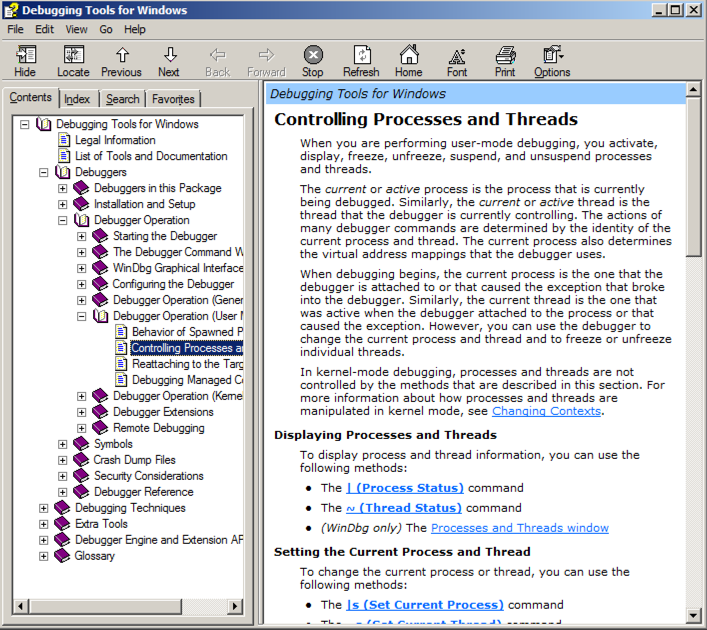Collapse the Debugger Operation node
The height and width of the screenshot is (630, 707).
pyautogui.click(x=63, y=220)
